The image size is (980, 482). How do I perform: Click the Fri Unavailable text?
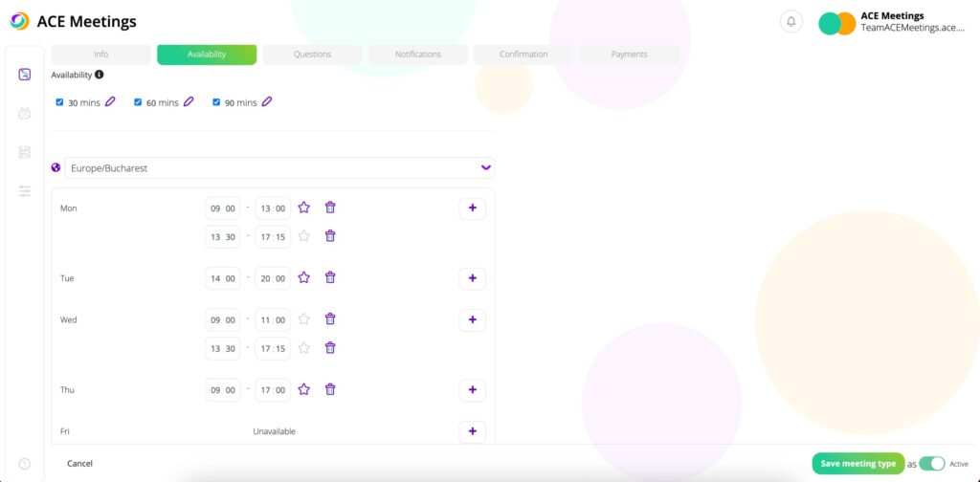click(275, 431)
